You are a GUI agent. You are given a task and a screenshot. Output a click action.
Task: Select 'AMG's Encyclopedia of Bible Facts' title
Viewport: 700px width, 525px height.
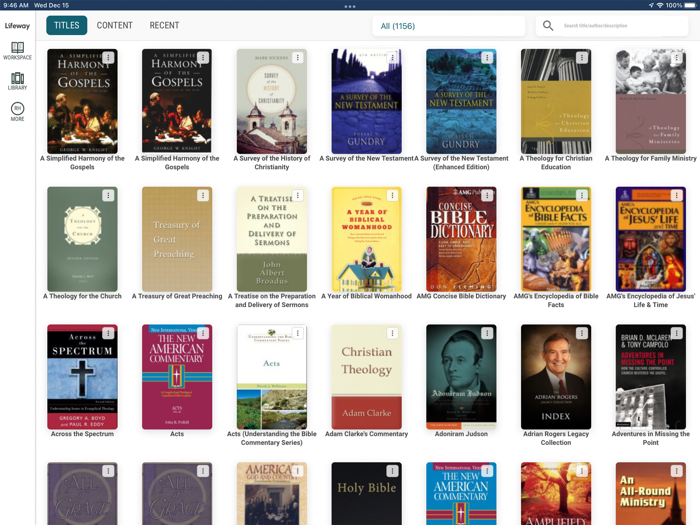click(x=556, y=300)
